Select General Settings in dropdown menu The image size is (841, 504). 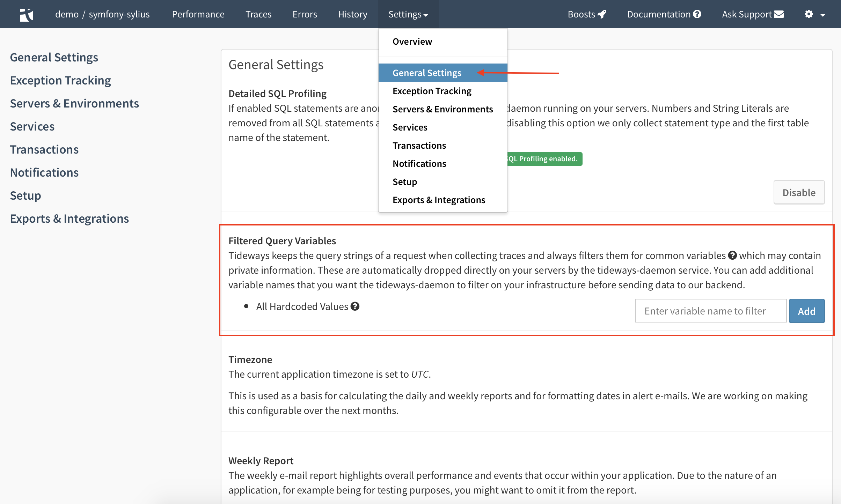tap(443, 73)
